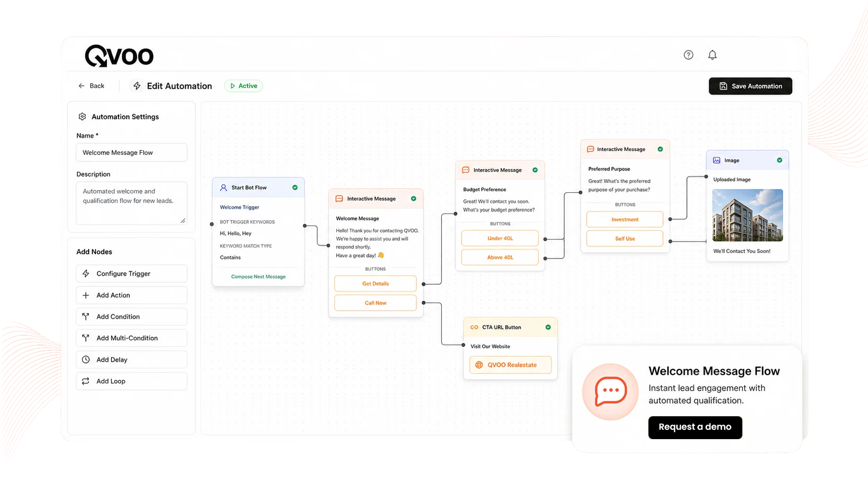Click the help question mark icon
This screenshot has height=489, width=868.
688,55
